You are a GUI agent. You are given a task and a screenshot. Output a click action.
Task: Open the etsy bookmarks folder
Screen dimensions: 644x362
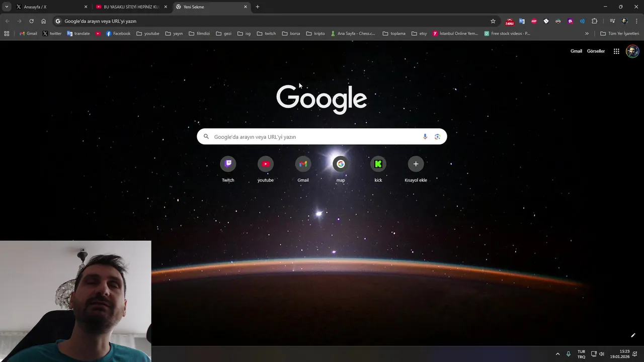click(x=419, y=34)
